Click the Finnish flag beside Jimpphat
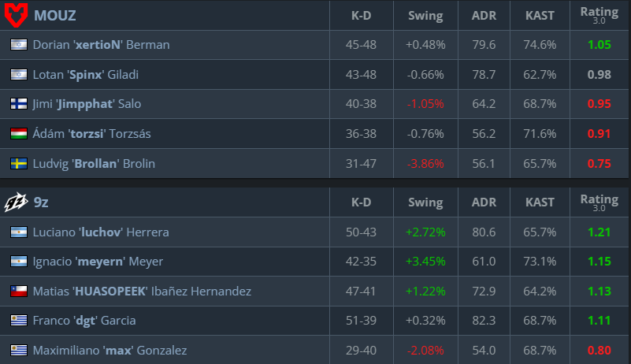The width and height of the screenshot is (631, 364). click(x=18, y=104)
